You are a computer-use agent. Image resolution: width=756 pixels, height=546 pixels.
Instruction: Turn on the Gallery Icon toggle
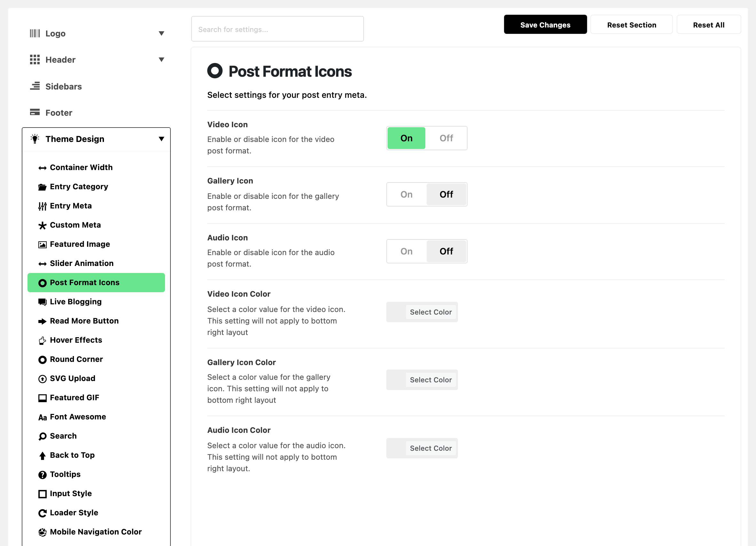click(x=406, y=194)
